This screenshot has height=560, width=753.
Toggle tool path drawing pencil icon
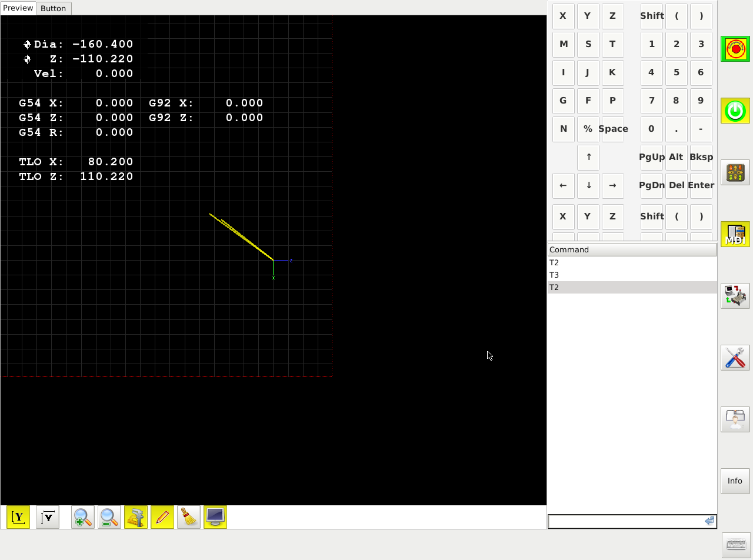pos(162,517)
